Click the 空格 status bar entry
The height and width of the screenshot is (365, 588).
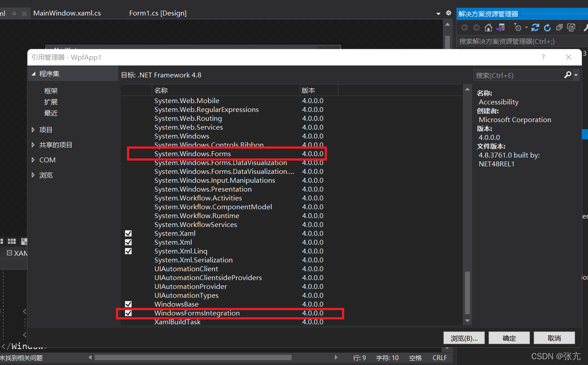click(x=415, y=357)
